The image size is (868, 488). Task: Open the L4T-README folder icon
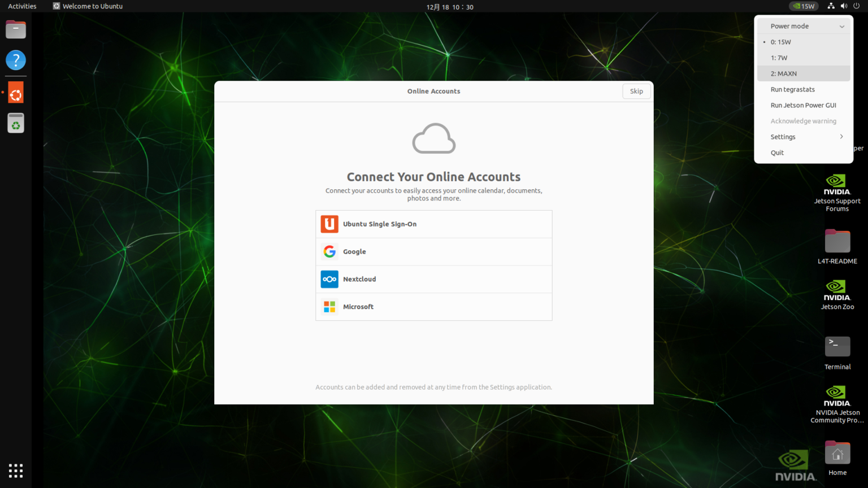click(837, 242)
